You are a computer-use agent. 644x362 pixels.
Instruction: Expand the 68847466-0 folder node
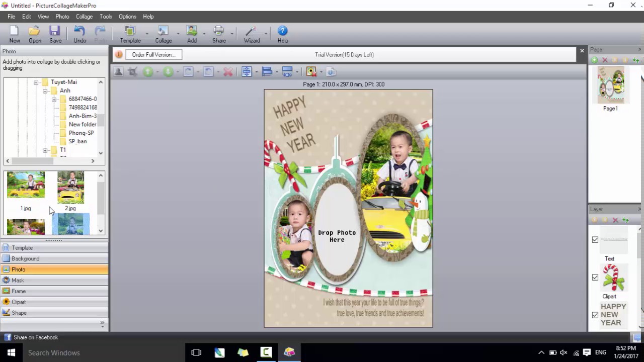54,100
